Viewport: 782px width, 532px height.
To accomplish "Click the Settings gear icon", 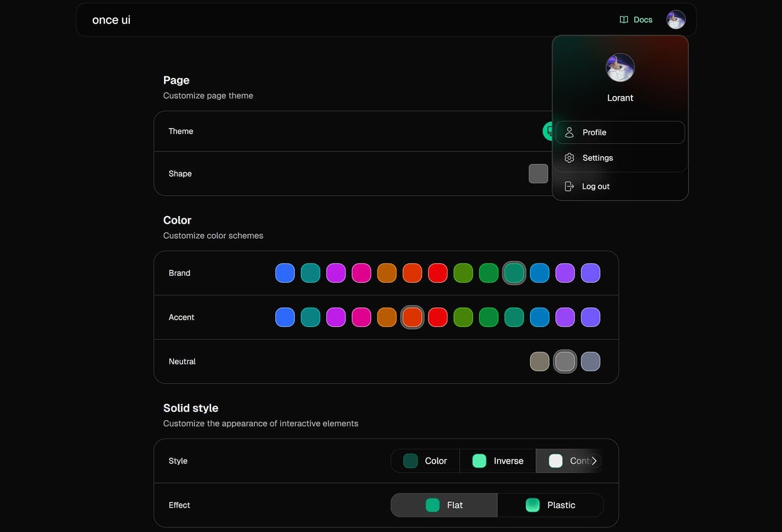I will 569,158.
